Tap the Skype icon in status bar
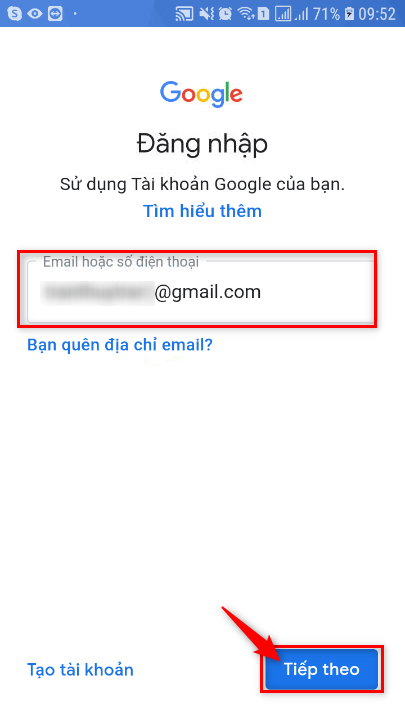This screenshot has width=405, height=719. [x=15, y=14]
